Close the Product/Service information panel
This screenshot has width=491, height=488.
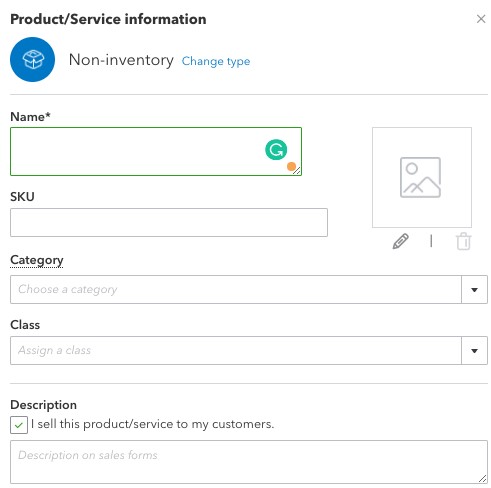click(x=481, y=19)
